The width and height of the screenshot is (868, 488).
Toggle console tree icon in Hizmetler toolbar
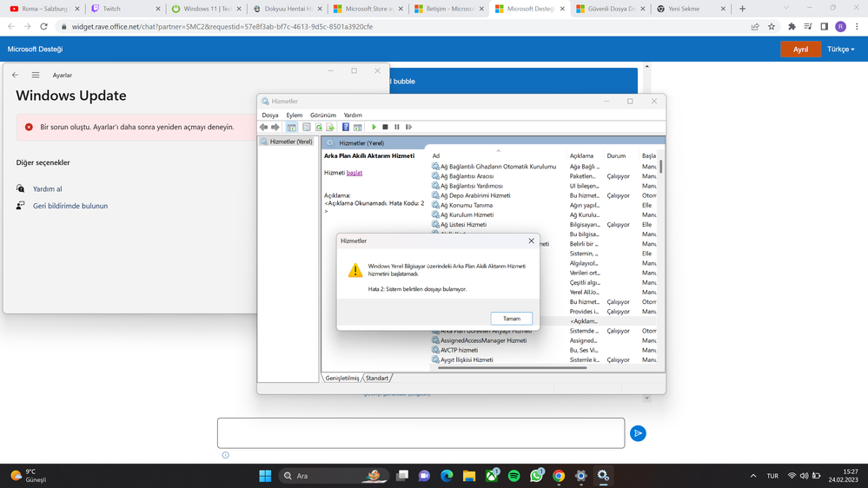click(292, 128)
